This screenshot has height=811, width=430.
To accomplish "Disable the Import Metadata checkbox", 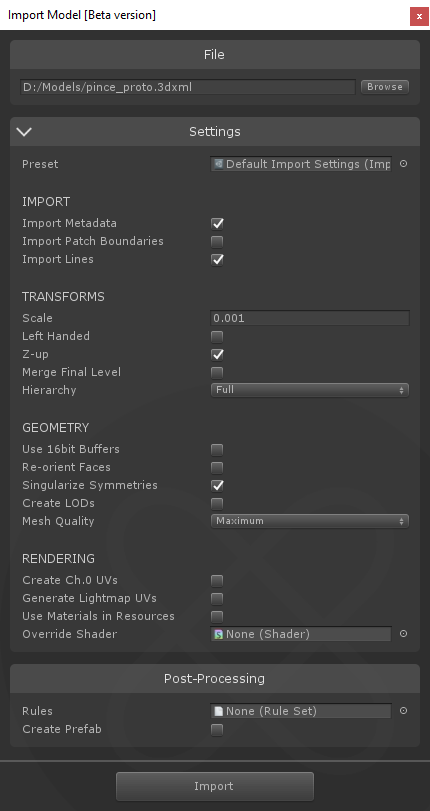I will (217, 223).
